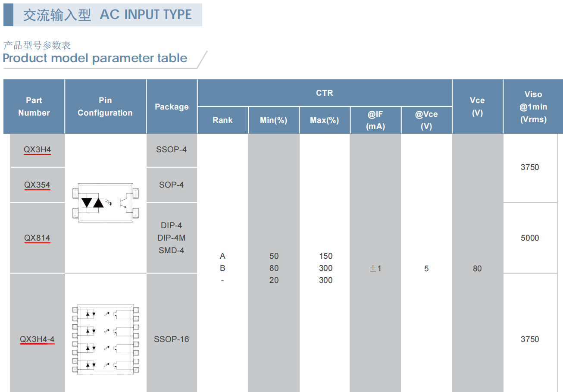Click the Vce (V) column header
This screenshot has width=563, height=392.
pyautogui.click(x=477, y=107)
